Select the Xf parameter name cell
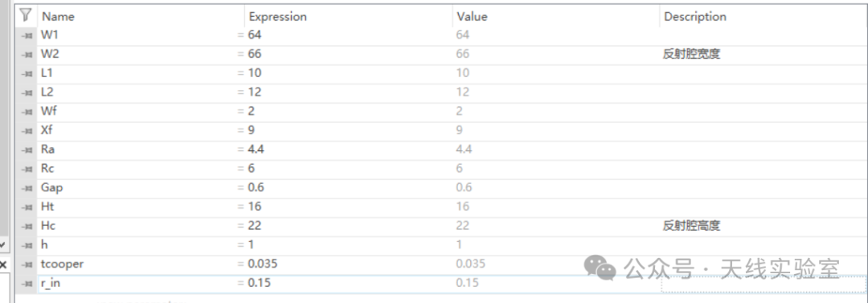Image resolution: width=868 pixels, height=303 pixels. pos(141,131)
